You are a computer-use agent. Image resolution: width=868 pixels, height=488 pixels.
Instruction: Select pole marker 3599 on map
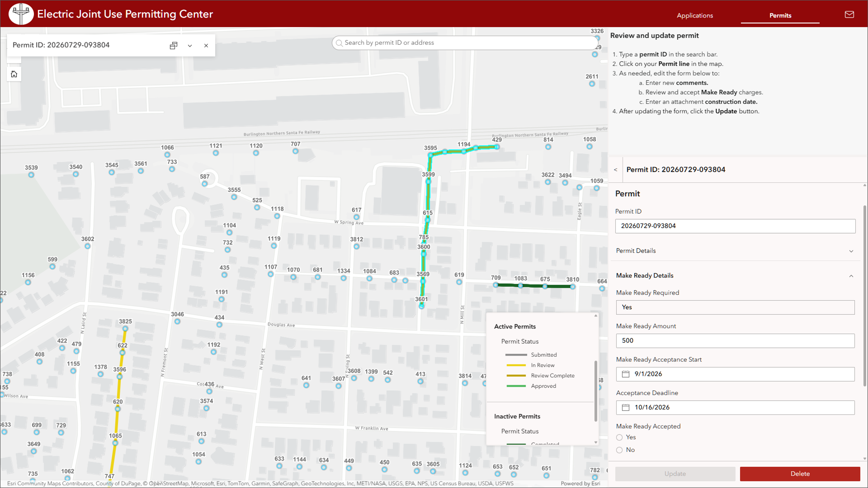(x=428, y=181)
